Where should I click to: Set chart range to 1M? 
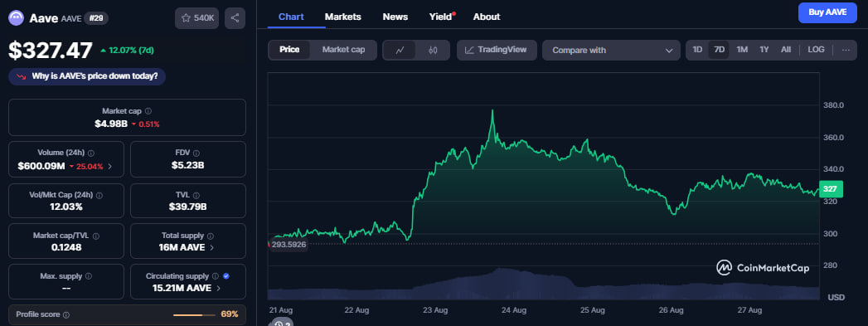(x=742, y=50)
